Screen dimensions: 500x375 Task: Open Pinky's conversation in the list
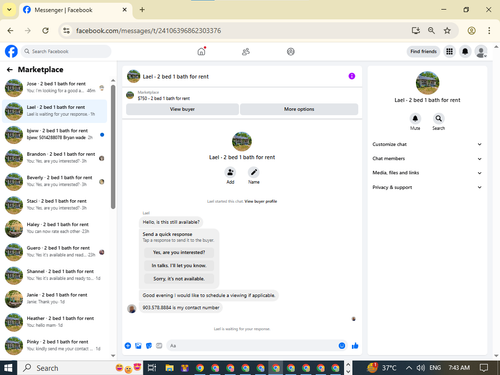(x=55, y=345)
